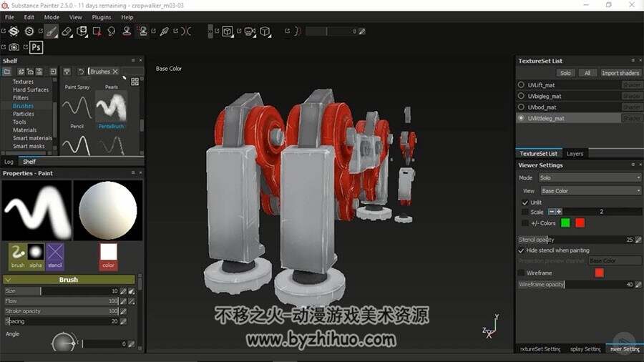Open the View dropdown showing Base Color
The height and width of the screenshot is (362, 644).
[x=590, y=191]
